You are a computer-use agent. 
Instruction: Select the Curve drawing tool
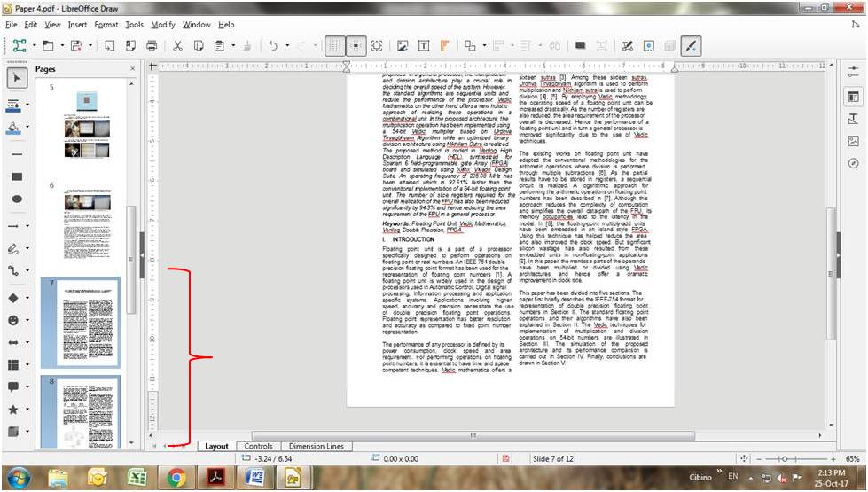point(14,248)
